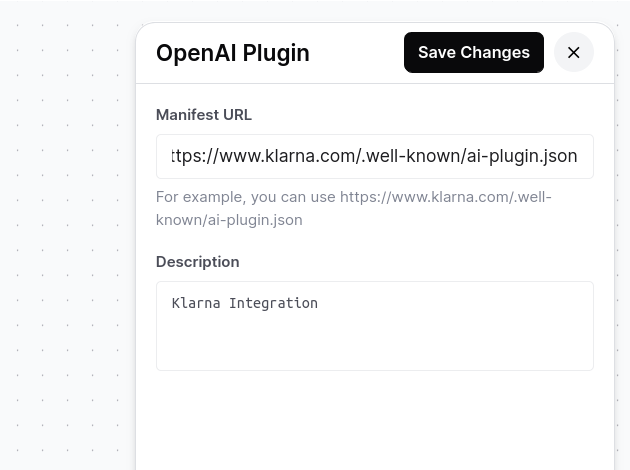Viewport: 630px width, 470px height.
Task: Click the Description field label
Action: tap(198, 262)
